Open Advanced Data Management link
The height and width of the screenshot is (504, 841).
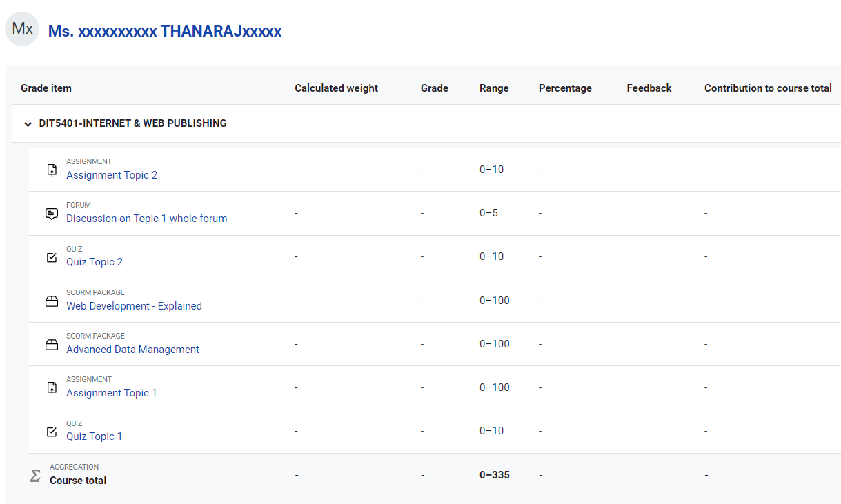[x=132, y=350]
